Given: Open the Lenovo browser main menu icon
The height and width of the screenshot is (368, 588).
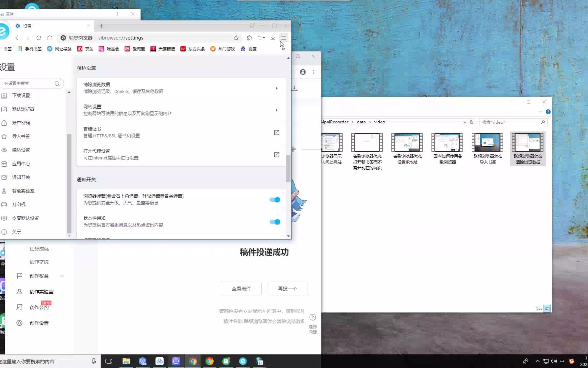Looking at the screenshot, I should click(x=284, y=38).
